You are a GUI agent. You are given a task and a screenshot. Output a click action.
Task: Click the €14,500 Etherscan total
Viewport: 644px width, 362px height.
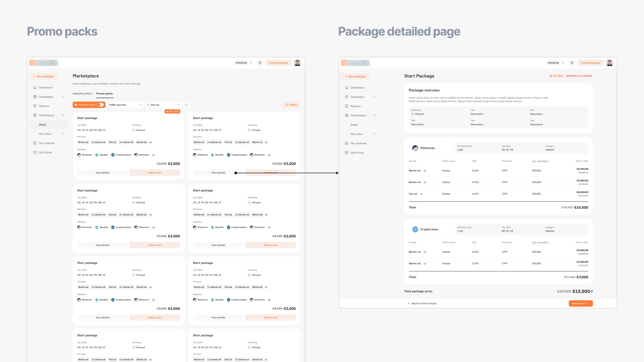[581, 207]
